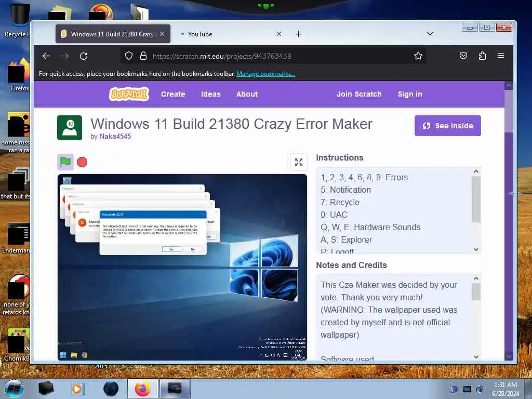This screenshot has height=399, width=532.
Task: Open the Naka4545 author link
Action: click(115, 137)
